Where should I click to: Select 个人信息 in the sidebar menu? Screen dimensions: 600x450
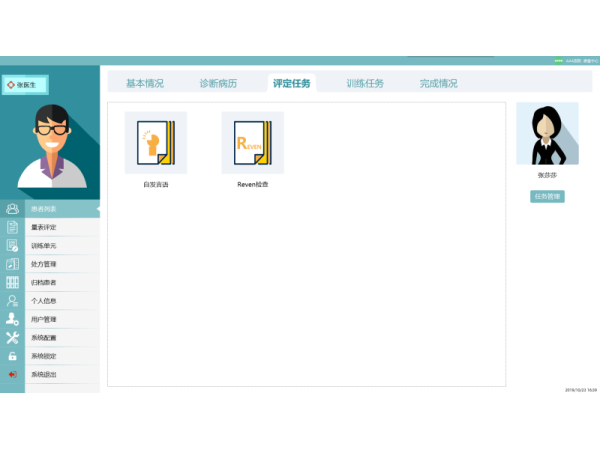pos(44,301)
